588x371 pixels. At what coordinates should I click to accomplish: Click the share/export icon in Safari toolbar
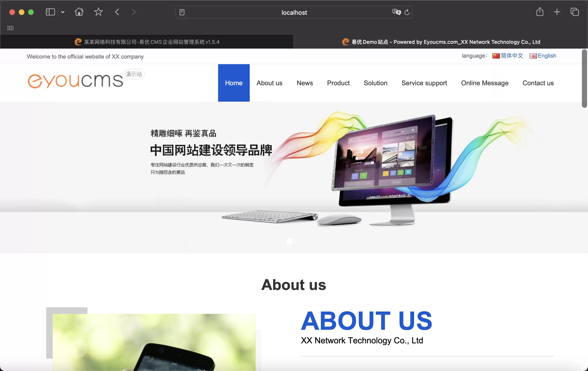539,12
